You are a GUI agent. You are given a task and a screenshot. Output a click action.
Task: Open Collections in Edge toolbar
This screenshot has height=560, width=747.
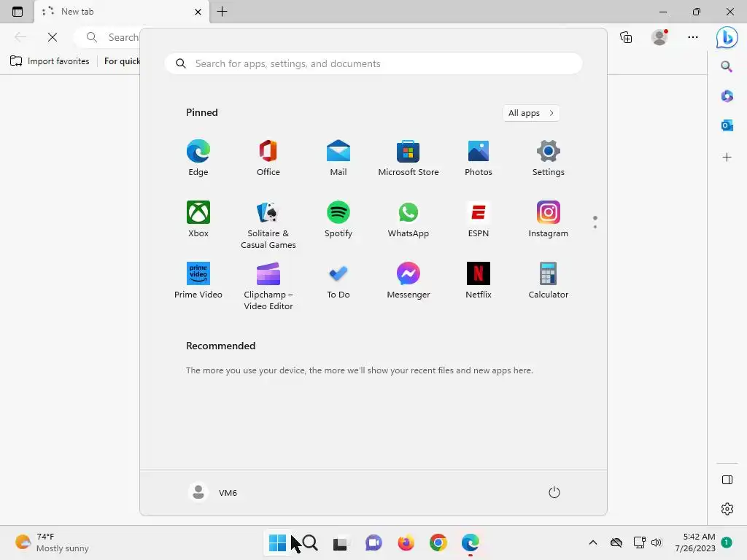[626, 37]
